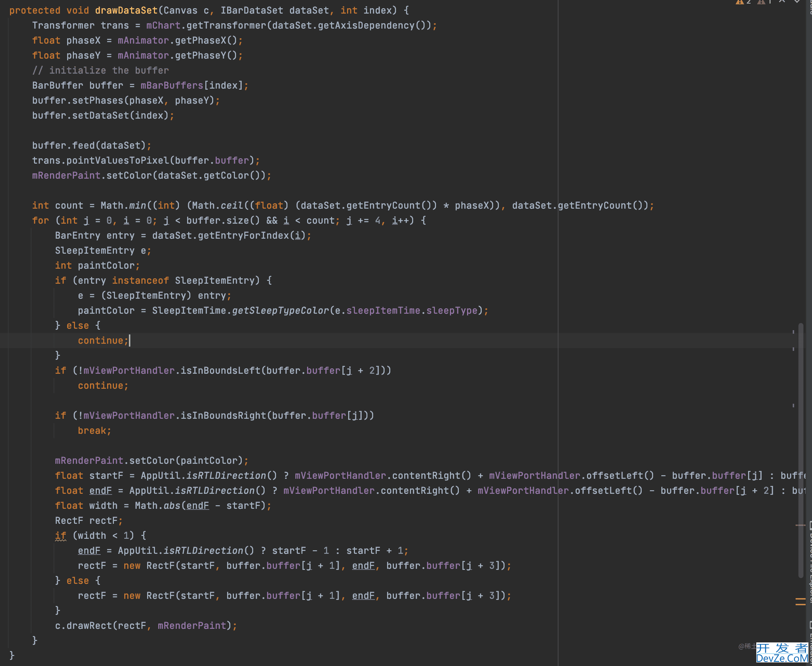Viewport: 812px width, 666px height.
Task: Click the 'int paintColor;' declaration
Action: click(x=97, y=265)
